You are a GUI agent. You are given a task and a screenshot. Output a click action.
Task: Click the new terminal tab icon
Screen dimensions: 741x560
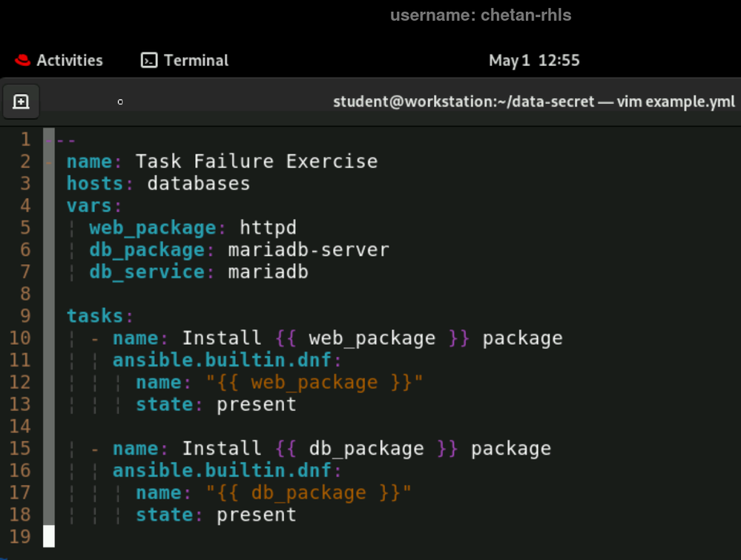pos(21,102)
